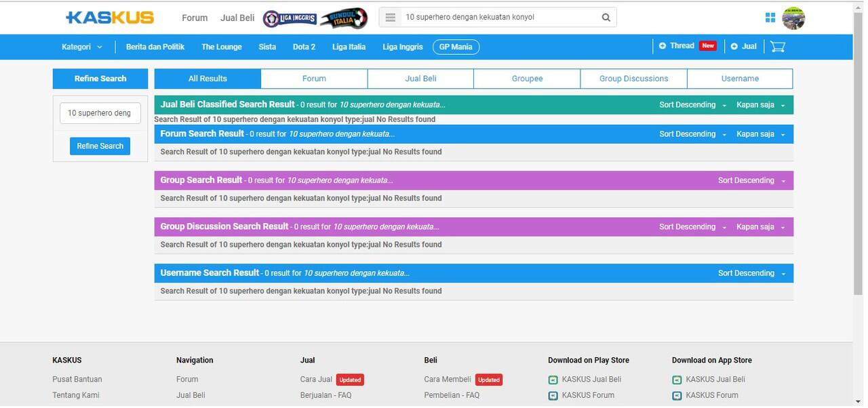
Task: Open the Cara Jual footer link
Action: [316, 380]
